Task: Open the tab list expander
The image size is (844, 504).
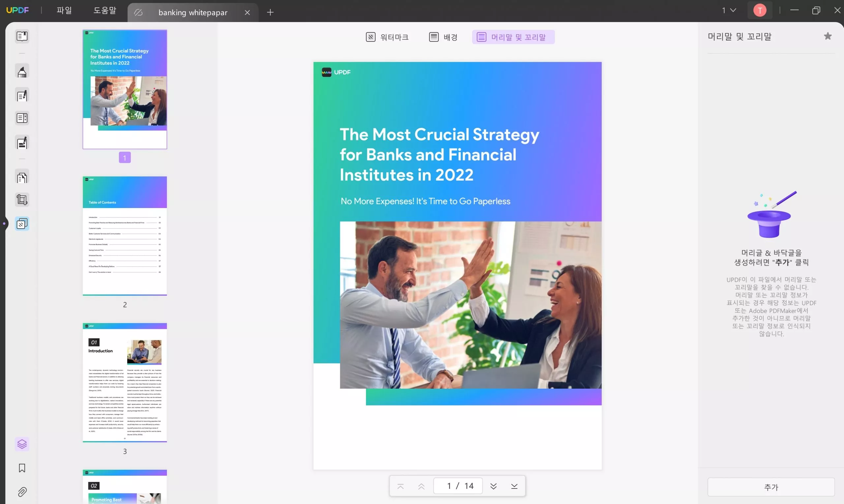Action: [x=728, y=10]
